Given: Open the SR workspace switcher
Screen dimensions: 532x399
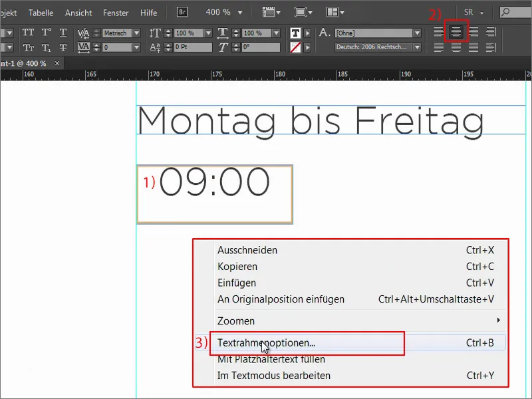Looking at the screenshot, I should coord(473,13).
